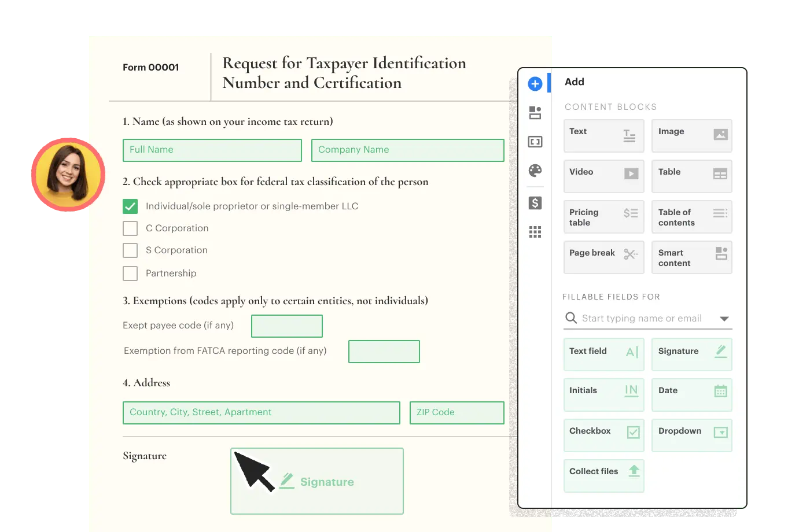
Task: Click the '4. Address' section heading
Action: tap(146, 383)
